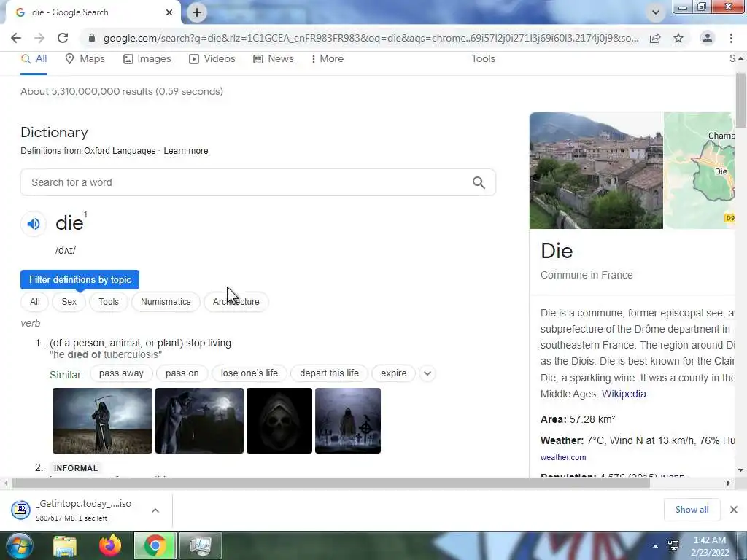Launch Firefox from the taskbar

click(x=109, y=545)
